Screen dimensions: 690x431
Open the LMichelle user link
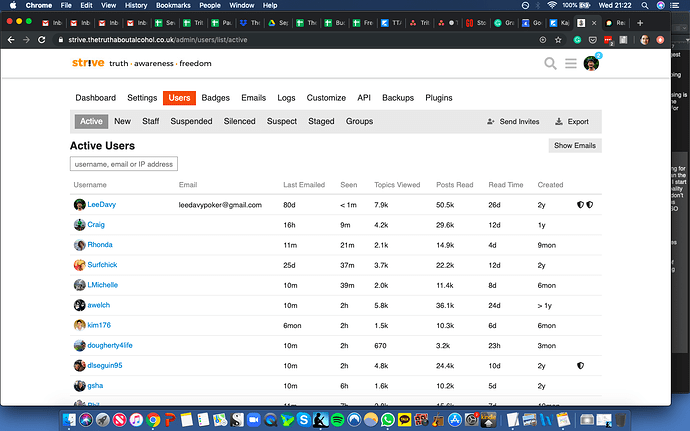[103, 285]
